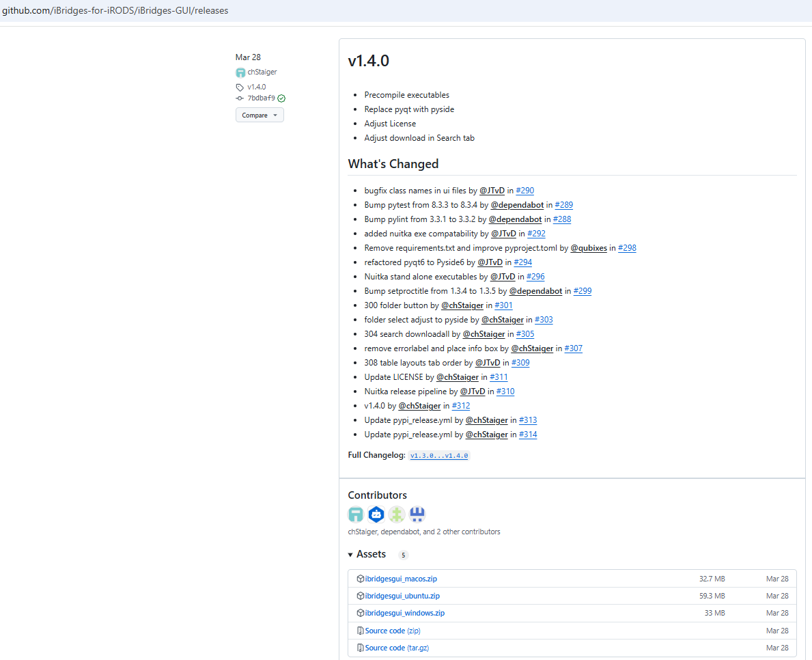Open the v1.4.0 release title
The height and width of the screenshot is (660, 812).
pos(368,61)
